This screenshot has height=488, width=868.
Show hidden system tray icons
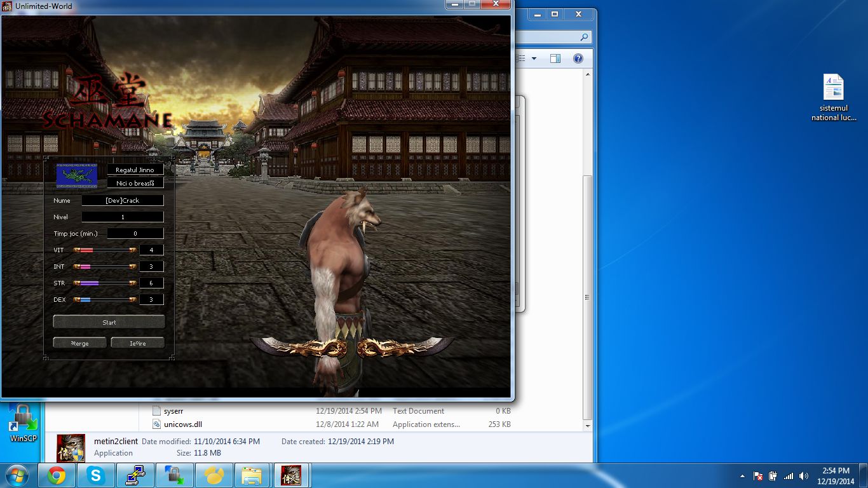[x=742, y=476]
